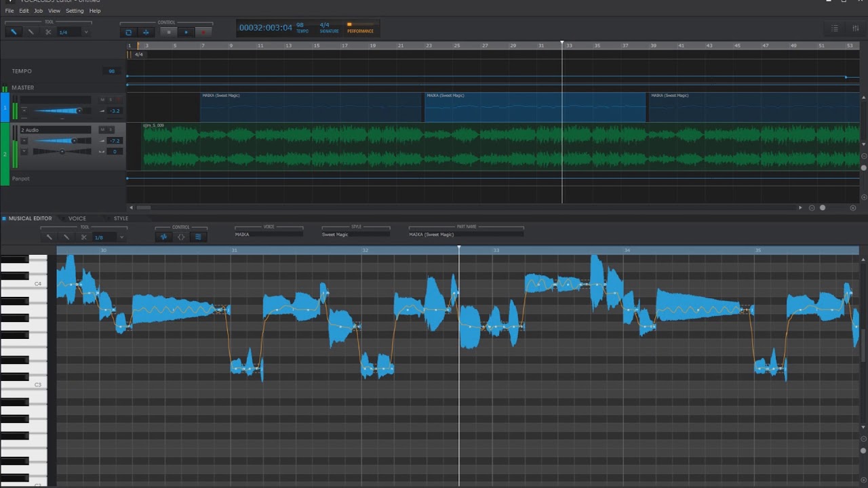868x488 pixels.
Task: Collapse track 1 with arrow button
Action: 24,110
